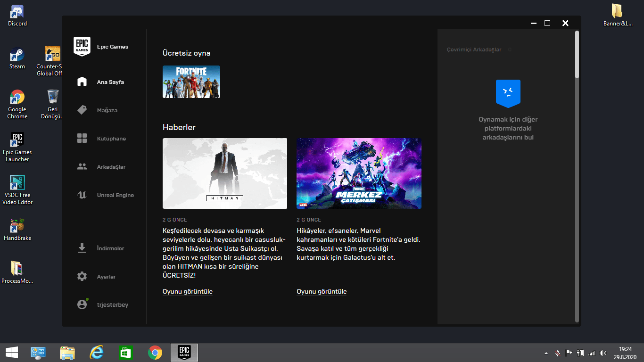Screen dimensions: 644x362
Task: Open the HITMAN news image
Action: click(x=225, y=173)
